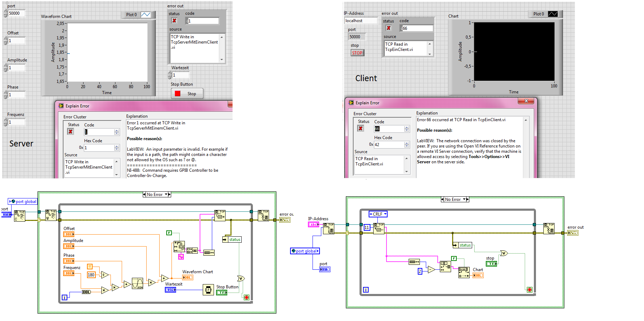Click the Wartezeit U32 terminal
This screenshot has width=644, height=321.
[170, 290]
